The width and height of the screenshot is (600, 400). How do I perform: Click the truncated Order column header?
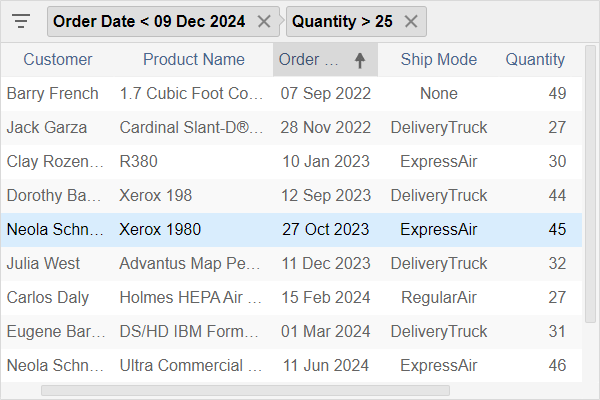308,60
